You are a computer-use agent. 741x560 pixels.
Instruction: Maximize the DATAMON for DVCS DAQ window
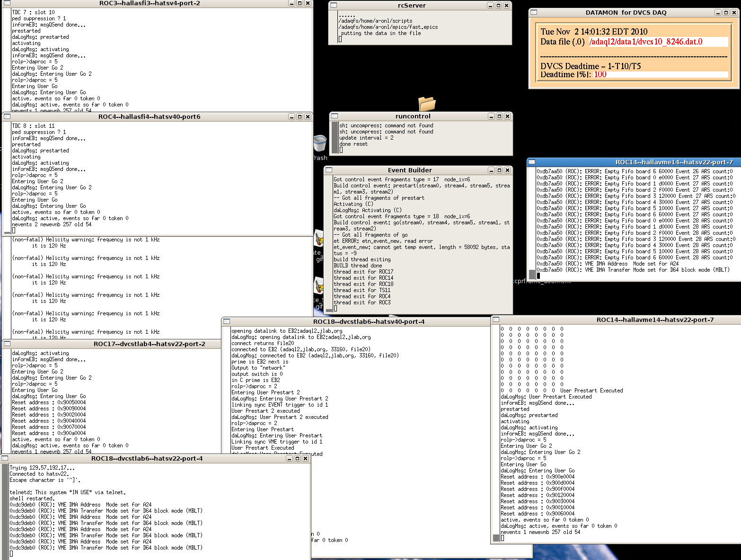pyautogui.click(x=726, y=12)
